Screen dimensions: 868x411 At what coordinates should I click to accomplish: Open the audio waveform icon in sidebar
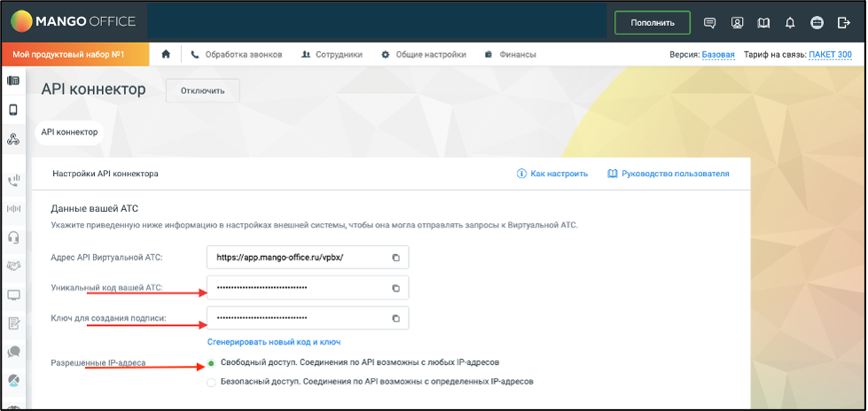click(x=13, y=208)
